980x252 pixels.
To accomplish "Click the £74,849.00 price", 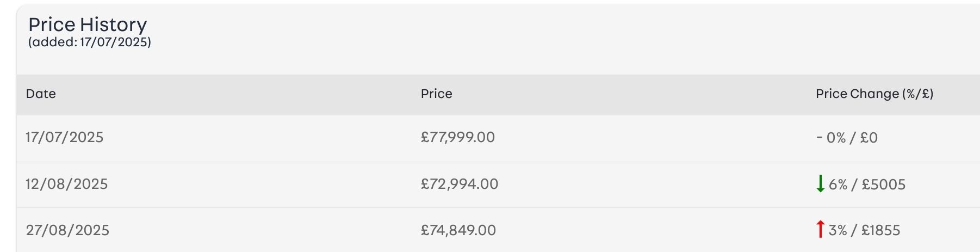I will click(x=458, y=230).
